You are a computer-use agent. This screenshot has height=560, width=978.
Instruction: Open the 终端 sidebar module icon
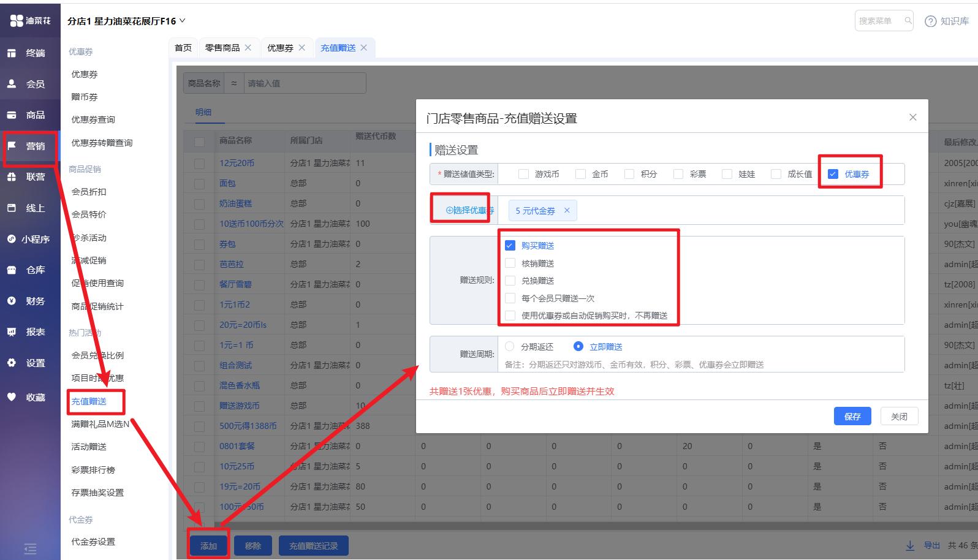tap(12, 53)
